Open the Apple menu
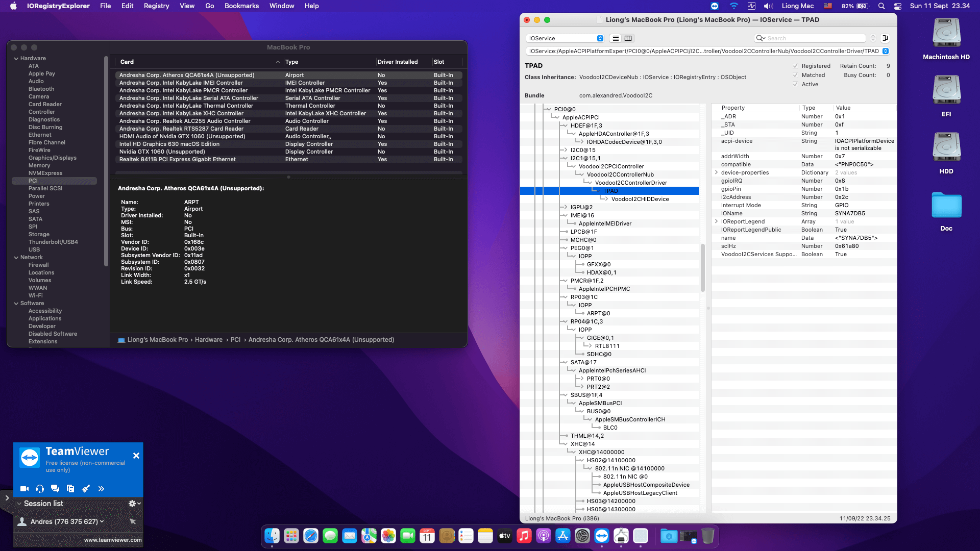Screen dimensions: 980x551 point(14,6)
